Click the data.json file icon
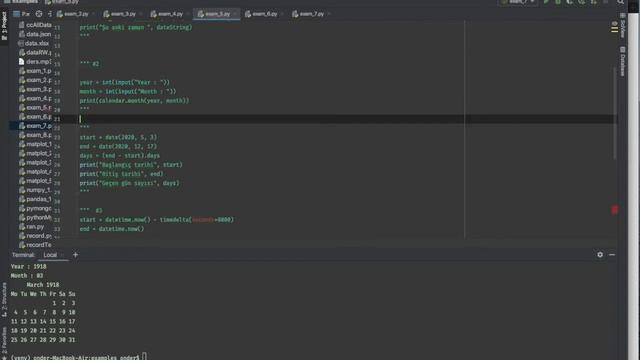The width and height of the screenshot is (640, 360). tap(22, 34)
